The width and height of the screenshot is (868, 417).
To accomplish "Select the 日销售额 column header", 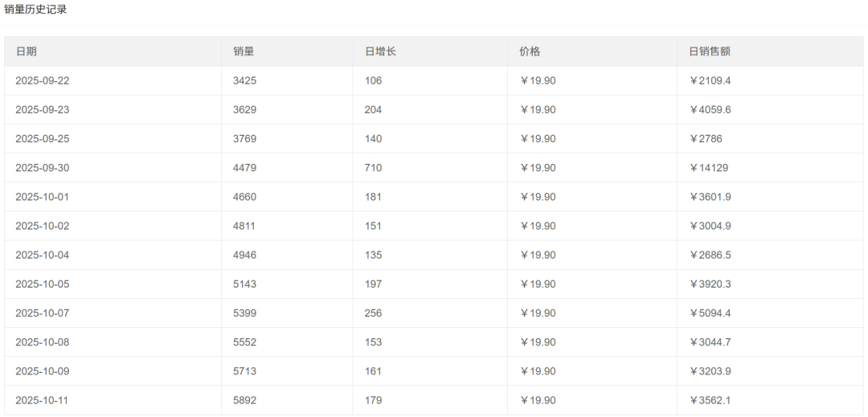I will [x=710, y=51].
